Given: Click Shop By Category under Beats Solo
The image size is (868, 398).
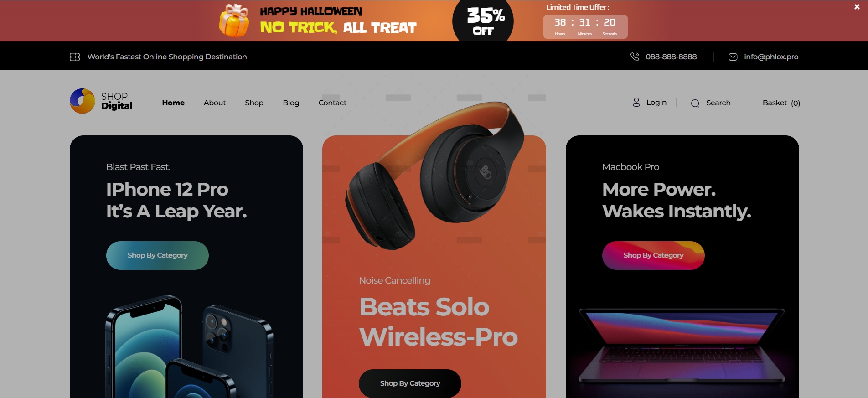Looking at the screenshot, I should 410,383.
